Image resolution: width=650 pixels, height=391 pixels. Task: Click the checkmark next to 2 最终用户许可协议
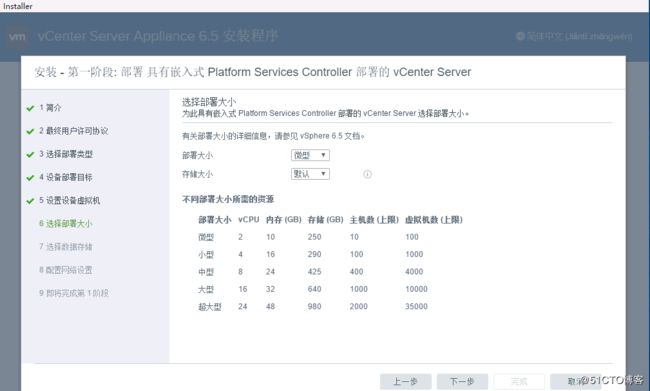(30, 131)
